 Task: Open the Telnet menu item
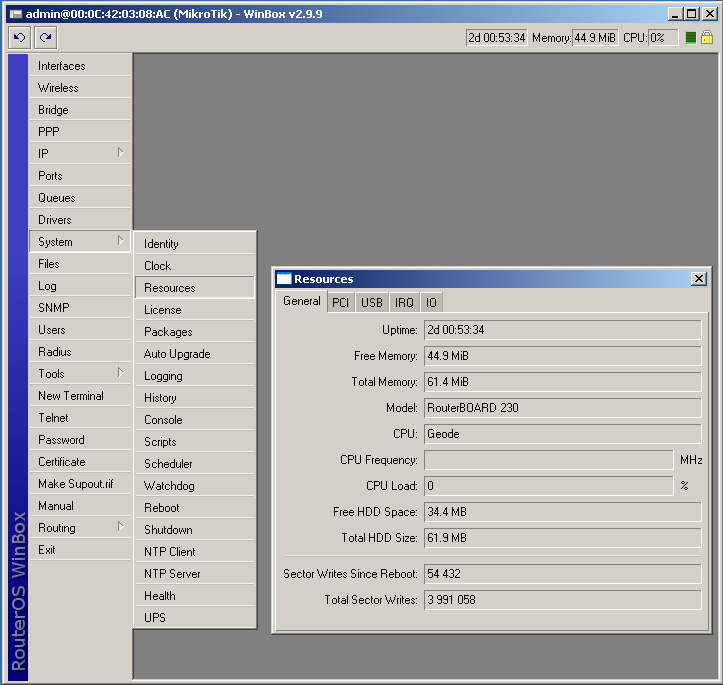[80, 418]
